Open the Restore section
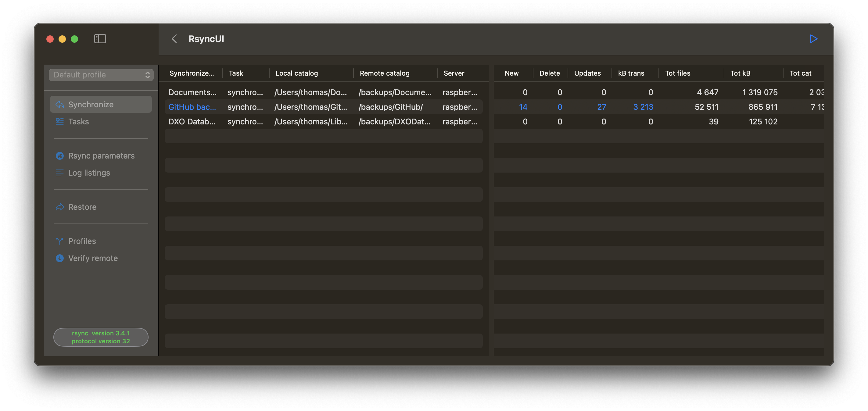Image resolution: width=868 pixels, height=411 pixels. click(101, 207)
